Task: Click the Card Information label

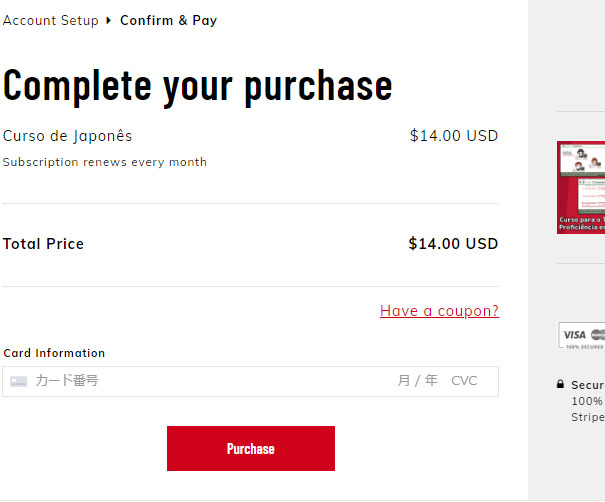Action: click(54, 353)
